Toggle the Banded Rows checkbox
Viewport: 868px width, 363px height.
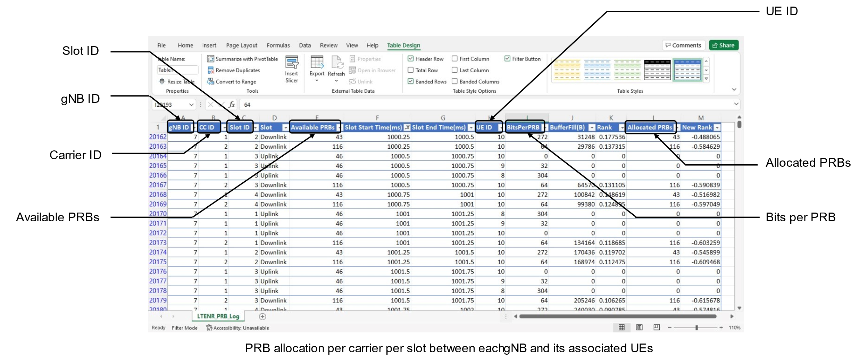click(x=410, y=81)
